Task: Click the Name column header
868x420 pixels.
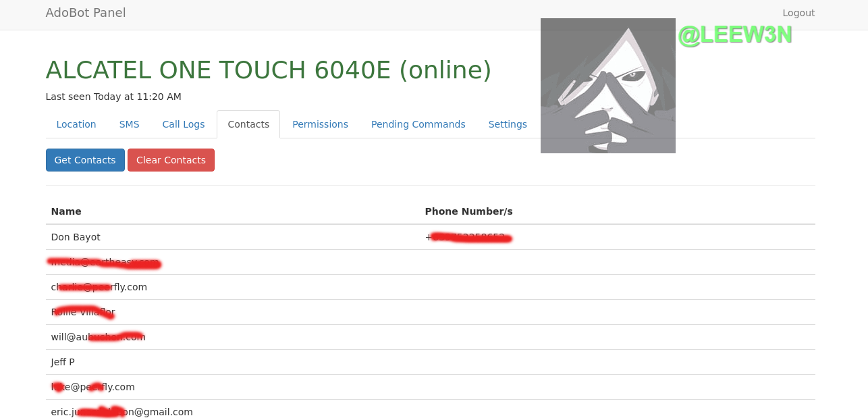Action: coord(66,211)
